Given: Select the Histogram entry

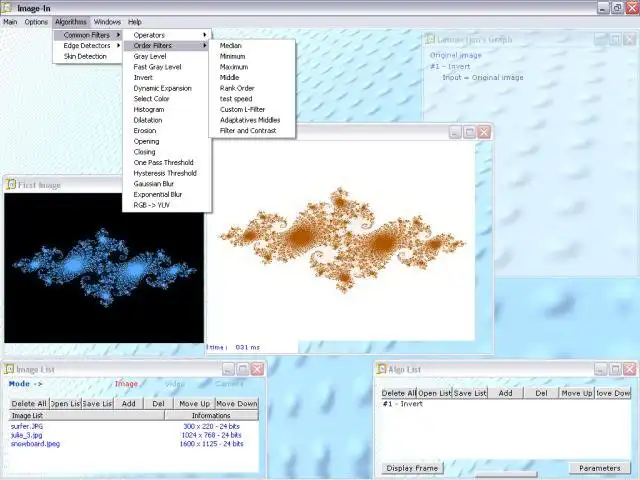Looking at the screenshot, I should (167, 109).
